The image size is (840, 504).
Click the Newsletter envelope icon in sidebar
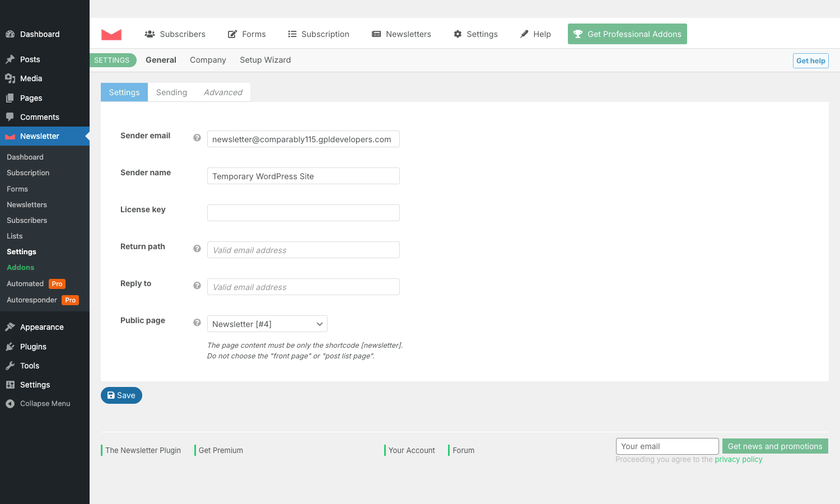(10, 137)
